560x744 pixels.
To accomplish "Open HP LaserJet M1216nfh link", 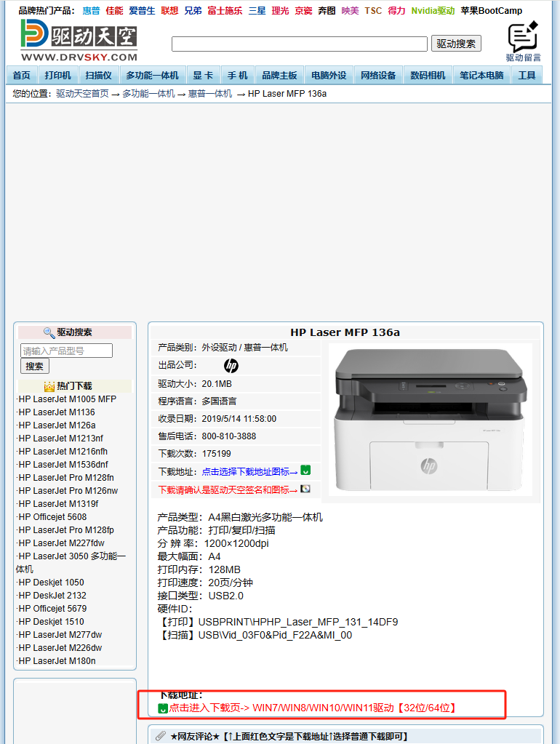I will tap(63, 452).
